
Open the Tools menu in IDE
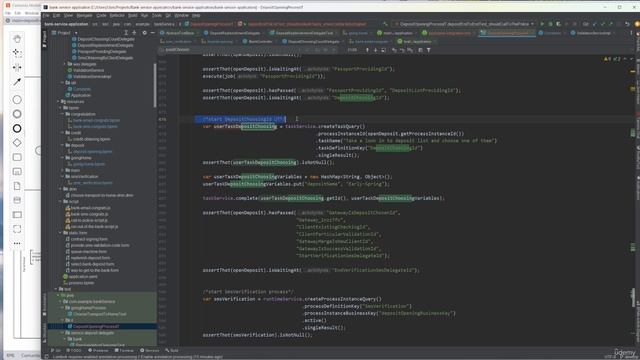point(157,16)
